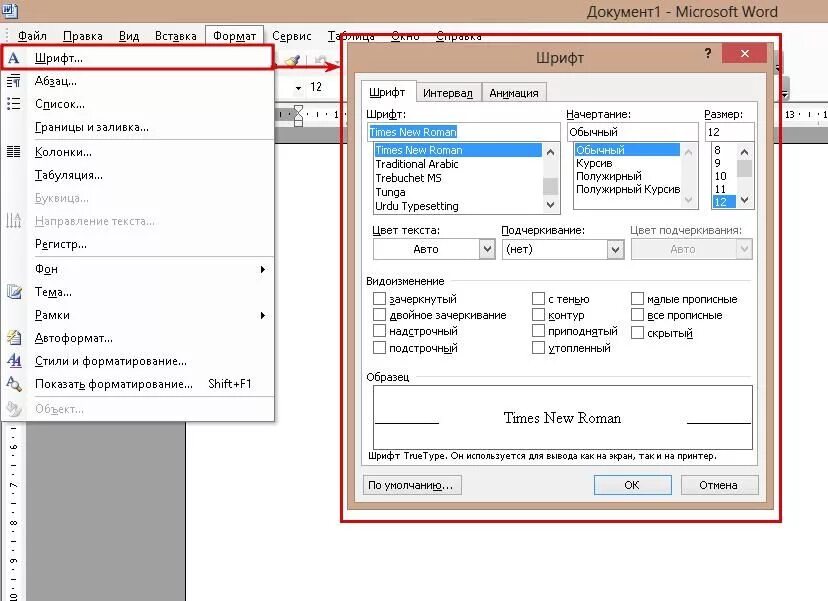The width and height of the screenshot is (828, 601).
Task: Select Traditional Arabic font
Action: pos(458,164)
